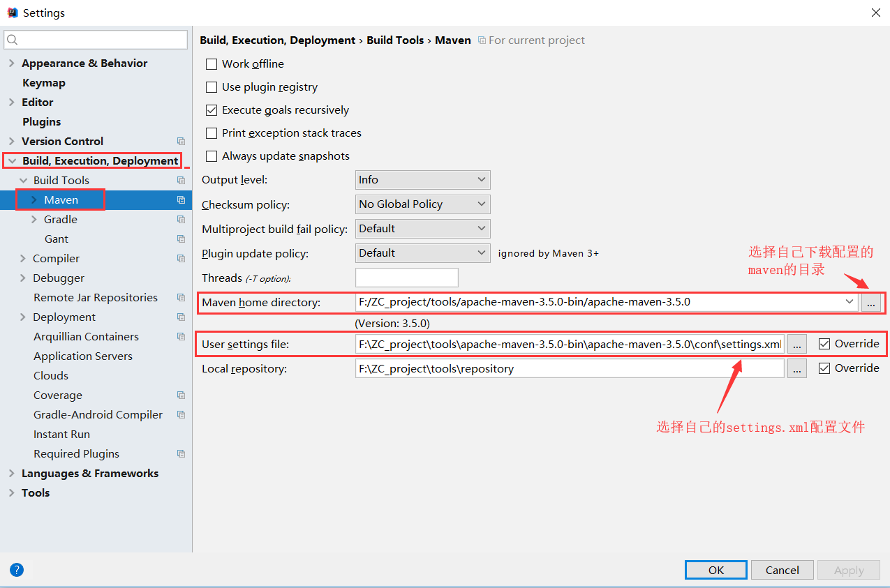This screenshot has height=588, width=890.
Task: Click project-level icon beside Required Plugins
Action: pos(181,453)
